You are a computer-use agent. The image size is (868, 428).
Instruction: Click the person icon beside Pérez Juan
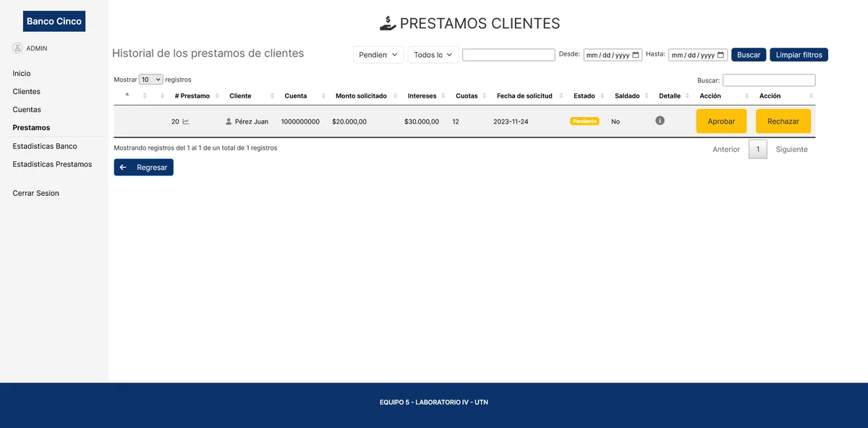pyautogui.click(x=228, y=121)
